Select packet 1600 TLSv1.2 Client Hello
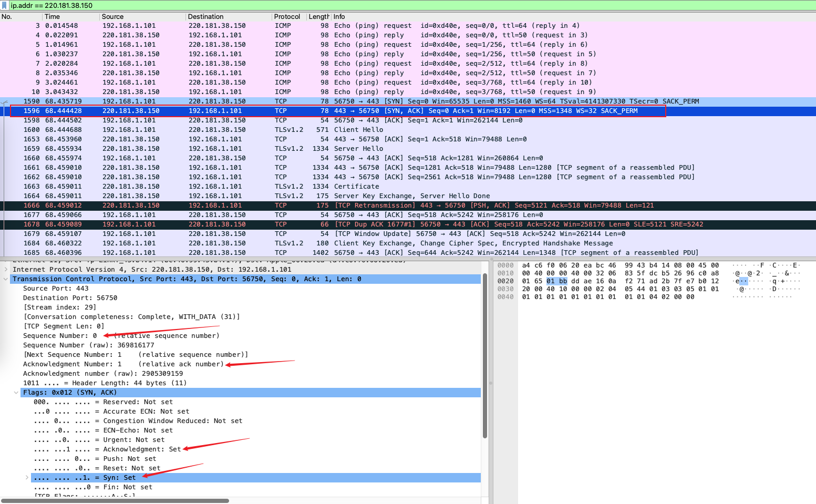The height and width of the screenshot is (504, 816). point(408,130)
